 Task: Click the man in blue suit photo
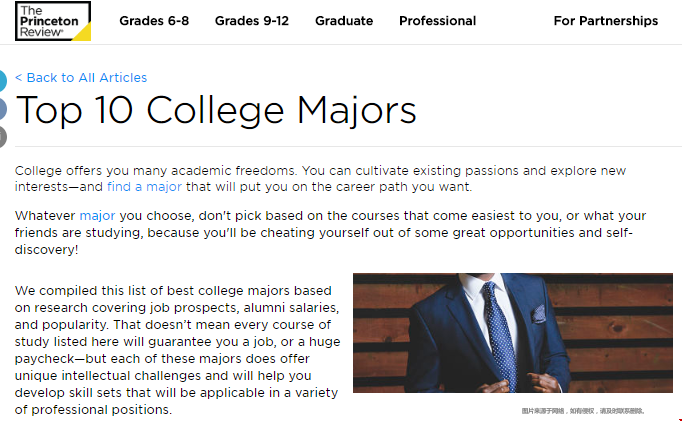coord(513,333)
